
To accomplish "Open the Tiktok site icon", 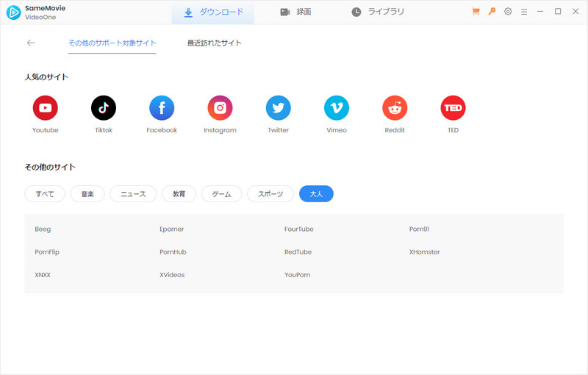I will [104, 108].
